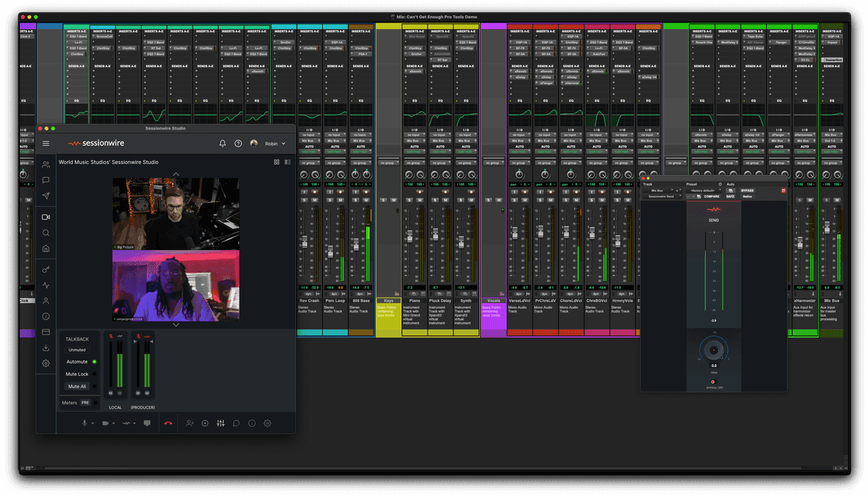Toggle Automute off in the Talkback panel

point(94,361)
